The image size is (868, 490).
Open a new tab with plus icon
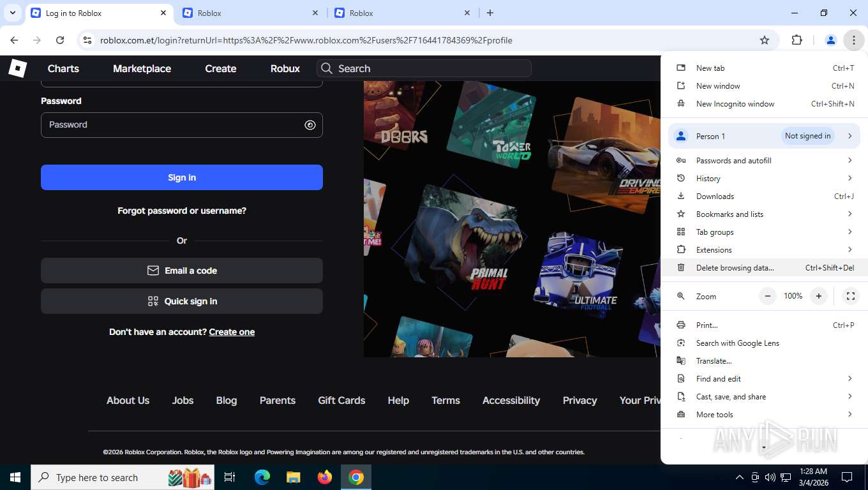pos(490,13)
